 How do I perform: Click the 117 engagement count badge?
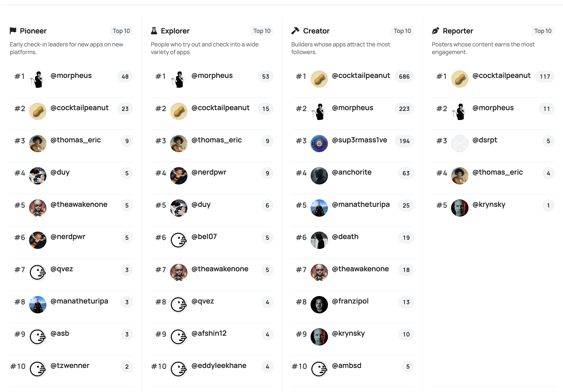pyautogui.click(x=545, y=76)
